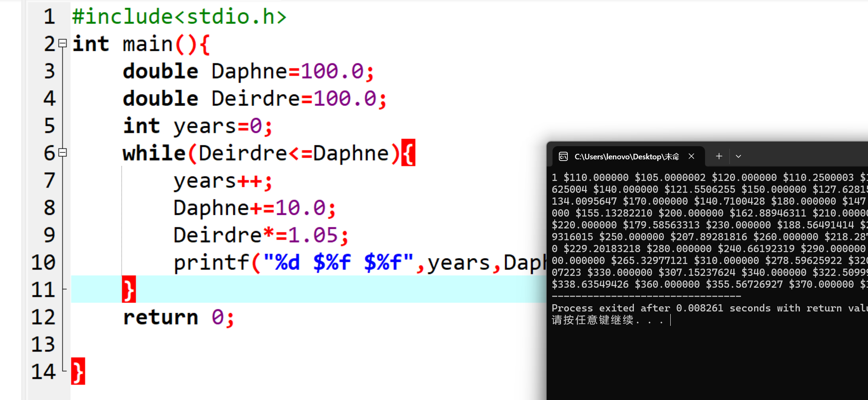The height and width of the screenshot is (400, 868).
Task: Collapse the main function fold marker
Action: [x=63, y=43]
